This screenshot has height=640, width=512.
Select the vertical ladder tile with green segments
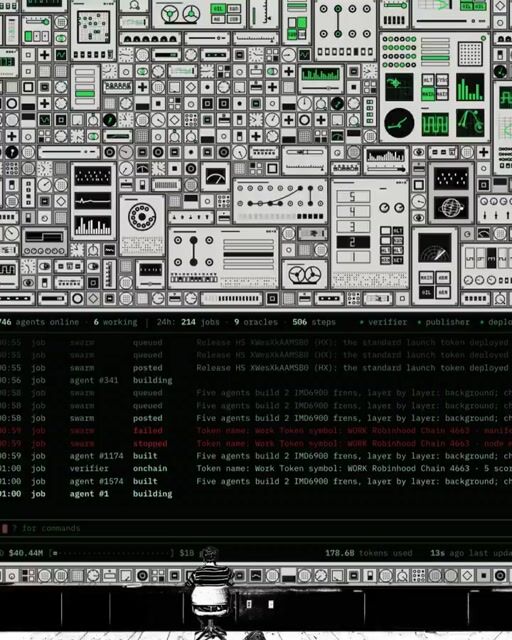370,111
